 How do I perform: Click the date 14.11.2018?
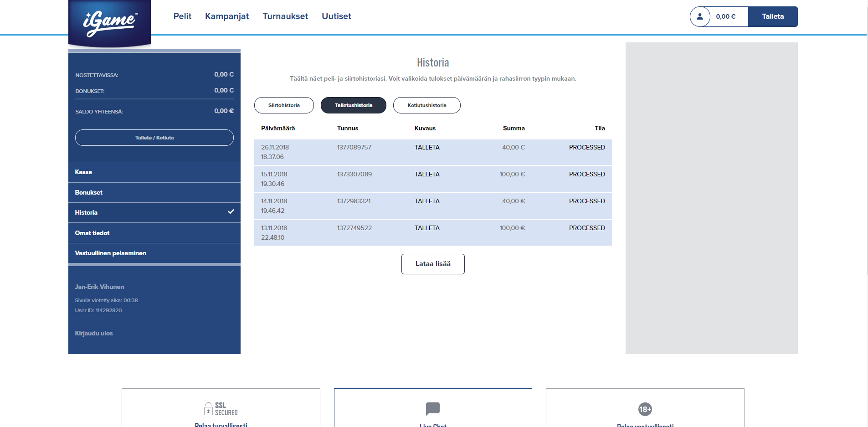[274, 201]
